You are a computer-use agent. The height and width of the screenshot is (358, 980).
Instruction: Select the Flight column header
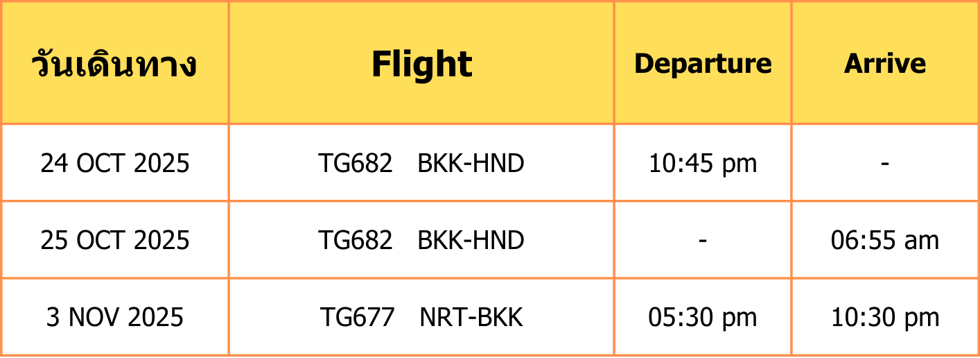[x=421, y=64]
